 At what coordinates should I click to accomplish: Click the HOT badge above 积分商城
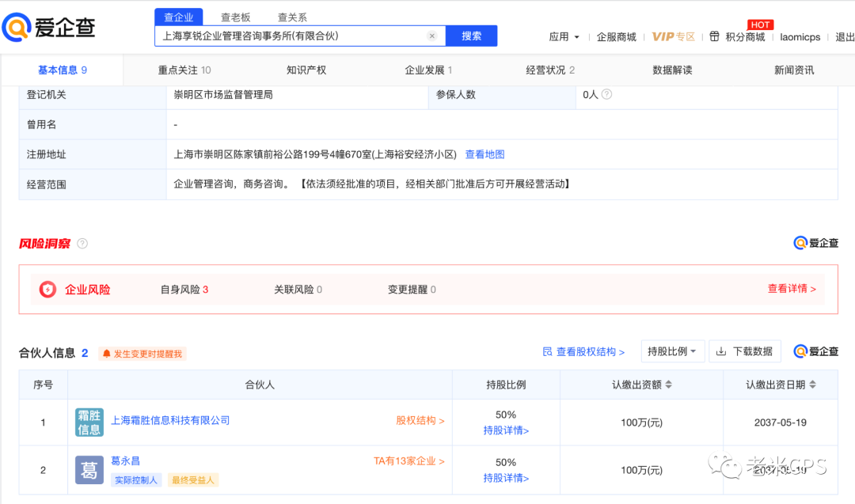tap(760, 25)
